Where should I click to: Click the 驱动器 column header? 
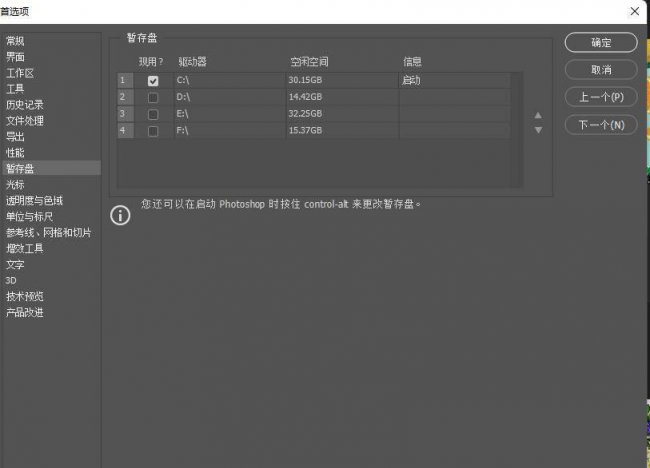point(192,62)
